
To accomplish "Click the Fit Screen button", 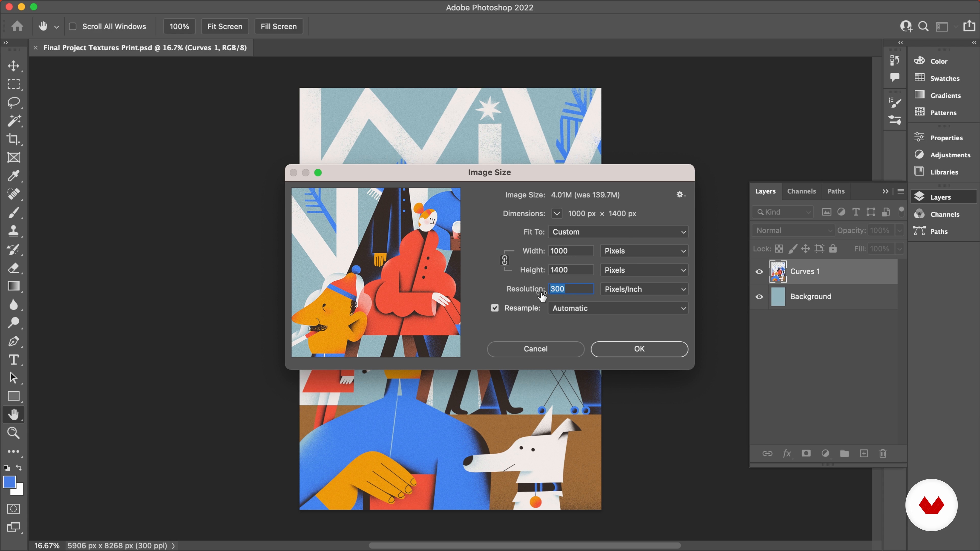I will (225, 27).
